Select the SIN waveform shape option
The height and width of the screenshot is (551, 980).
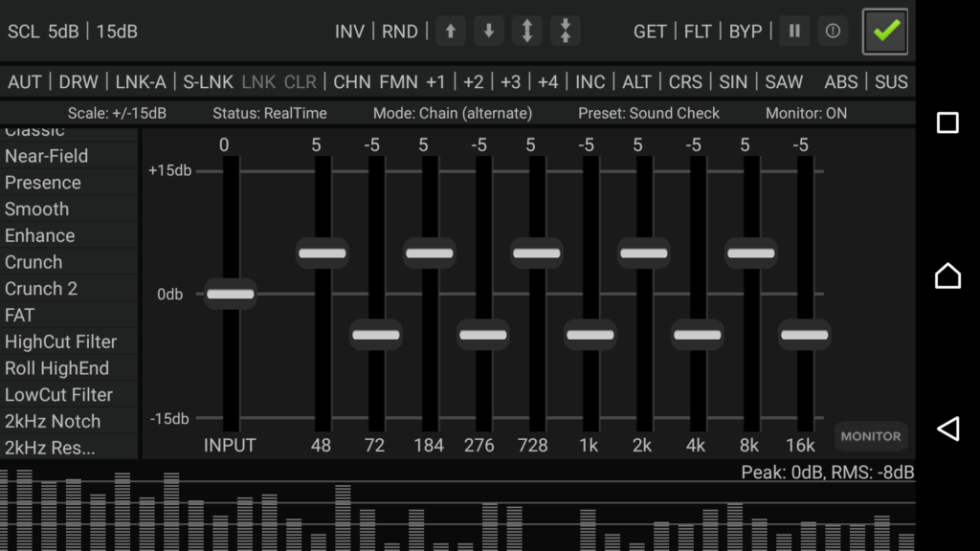733,81
